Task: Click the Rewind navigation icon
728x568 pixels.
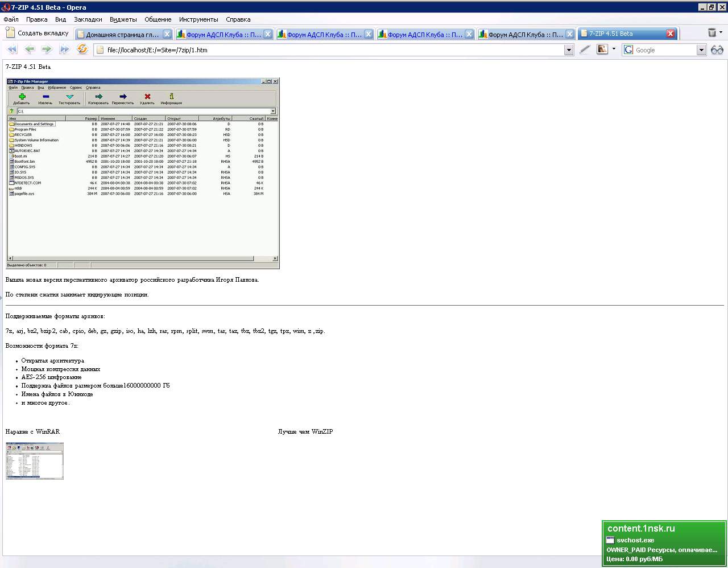Action: click(12, 50)
